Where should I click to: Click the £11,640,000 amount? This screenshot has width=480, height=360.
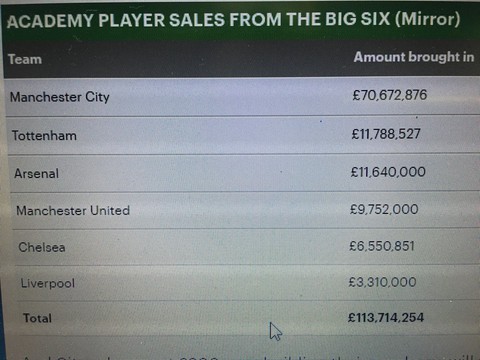click(x=388, y=172)
